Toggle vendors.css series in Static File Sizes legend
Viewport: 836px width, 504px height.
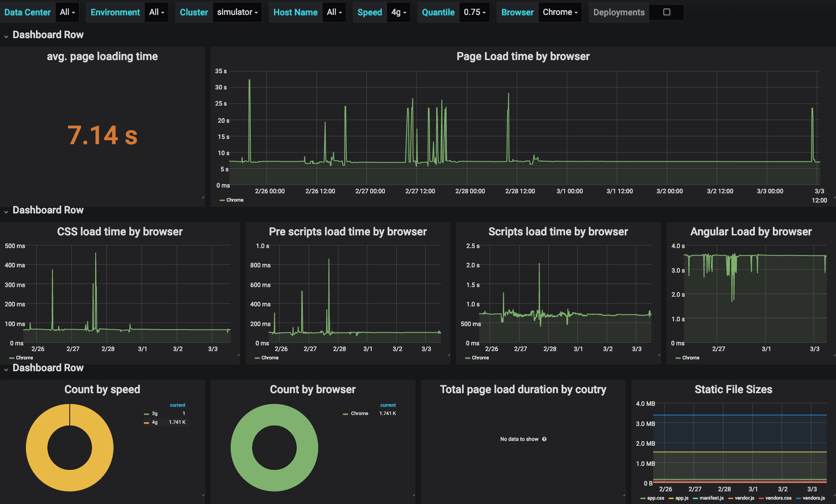[778, 498]
